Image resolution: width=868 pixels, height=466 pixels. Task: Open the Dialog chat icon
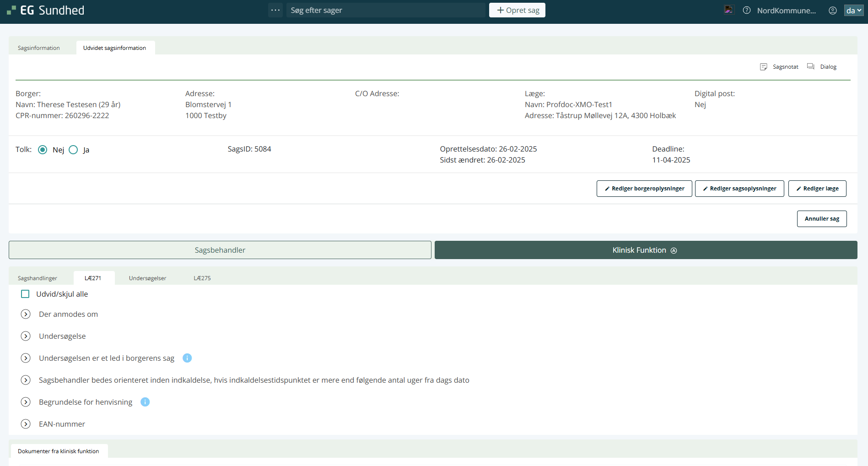click(x=811, y=67)
